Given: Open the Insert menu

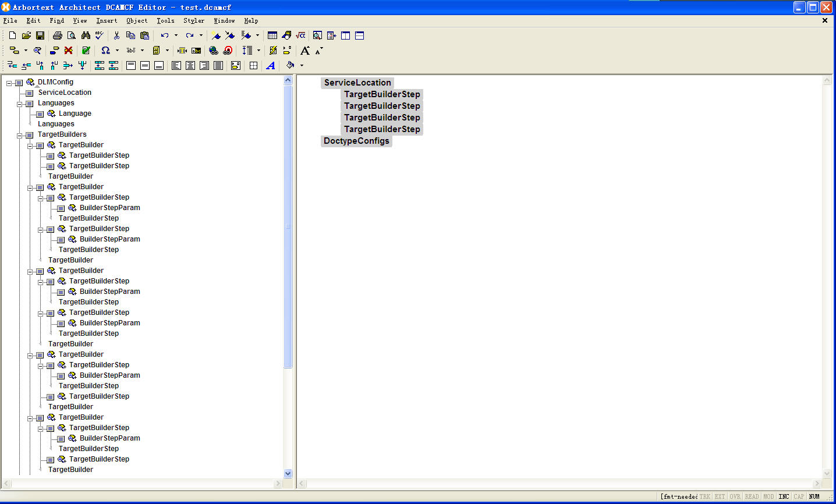Looking at the screenshot, I should (x=107, y=20).
